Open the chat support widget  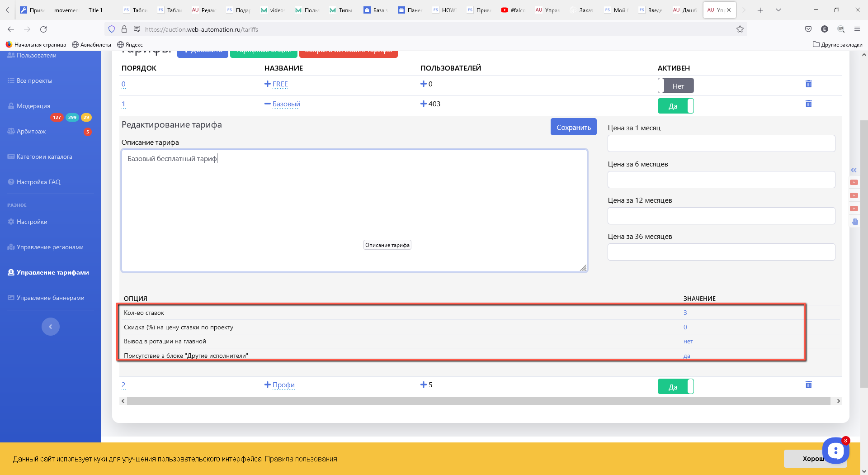coord(835,451)
